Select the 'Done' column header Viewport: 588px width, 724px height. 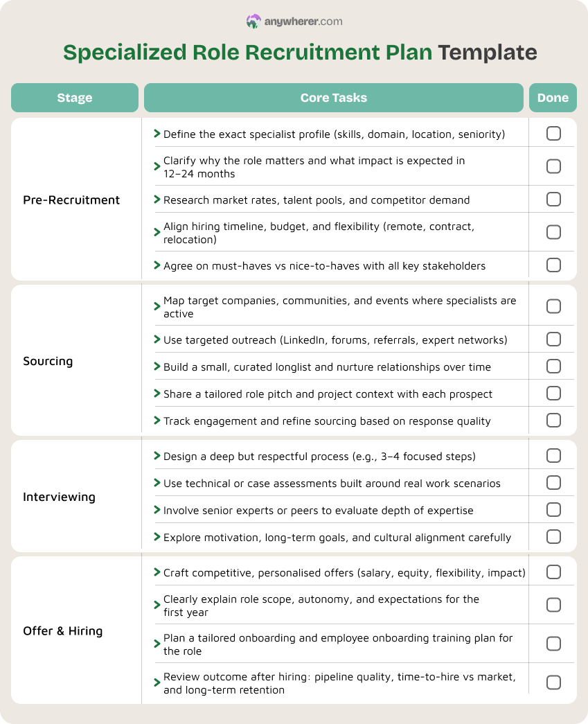point(553,98)
